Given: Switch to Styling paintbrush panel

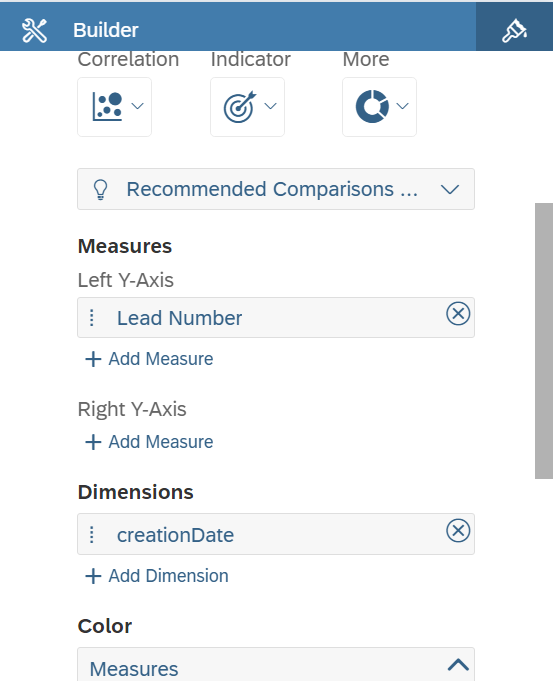Looking at the screenshot, I should pyautogui.click(x=514, y=30).
